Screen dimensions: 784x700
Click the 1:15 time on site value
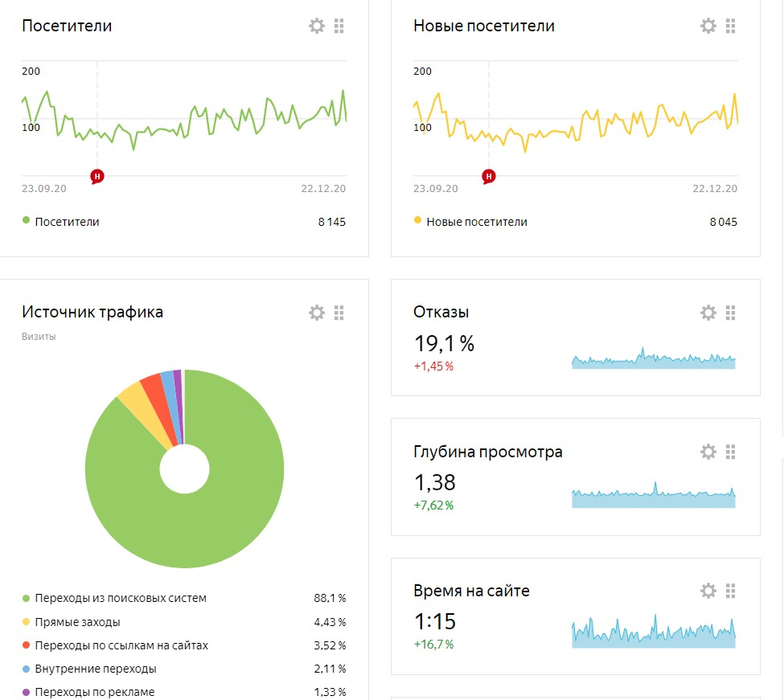pos(435,621)
